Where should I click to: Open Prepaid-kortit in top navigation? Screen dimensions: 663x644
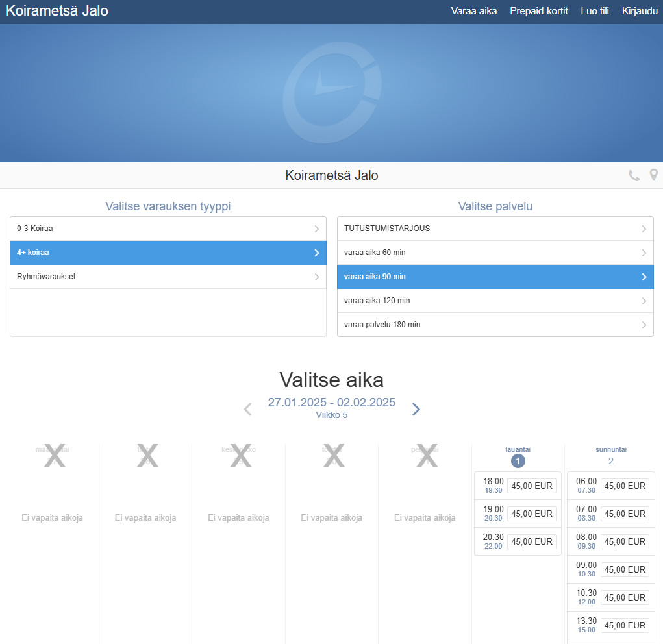(x=539, y=11)
